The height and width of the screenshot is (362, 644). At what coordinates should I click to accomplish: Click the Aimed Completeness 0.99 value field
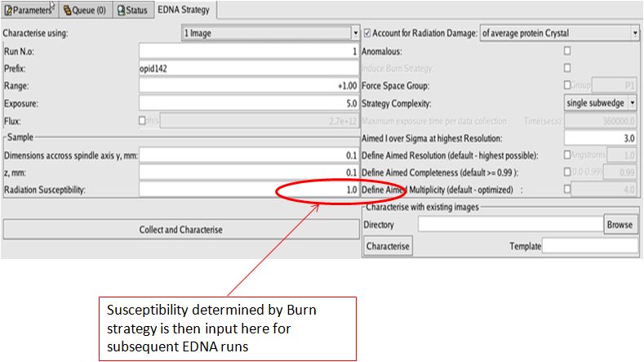tap(620, 172)
